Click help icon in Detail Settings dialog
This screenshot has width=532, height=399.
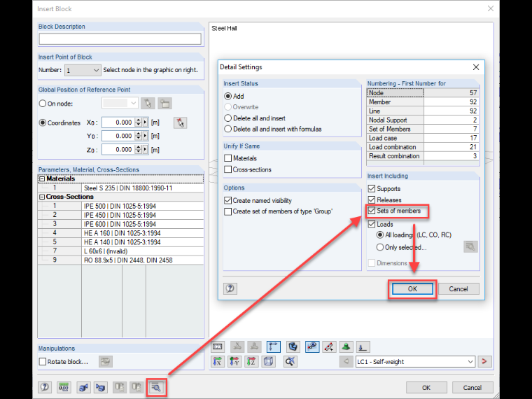coord(230,288)
